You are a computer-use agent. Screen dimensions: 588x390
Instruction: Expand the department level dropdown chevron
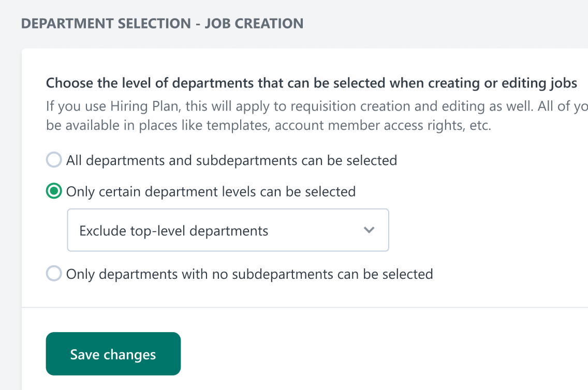[369, 230]
